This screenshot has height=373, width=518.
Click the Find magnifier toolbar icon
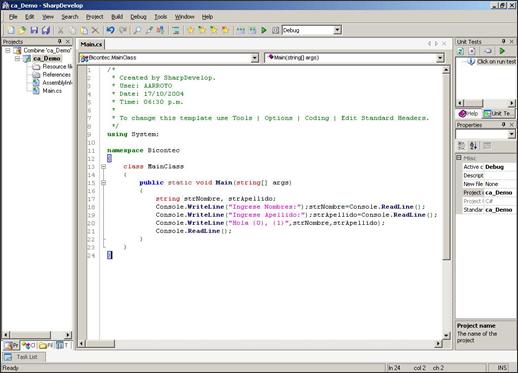137,30
